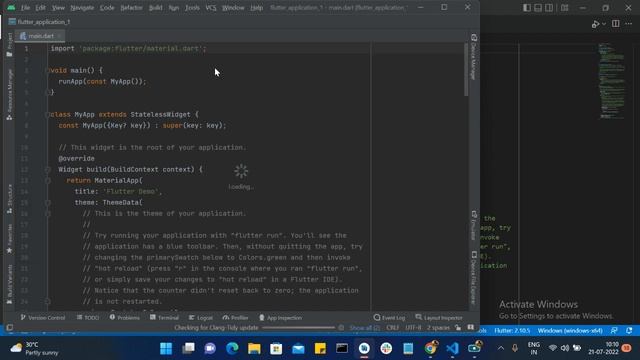Open the View menu
The image size is (640, 360).
(x=58, y=8)
